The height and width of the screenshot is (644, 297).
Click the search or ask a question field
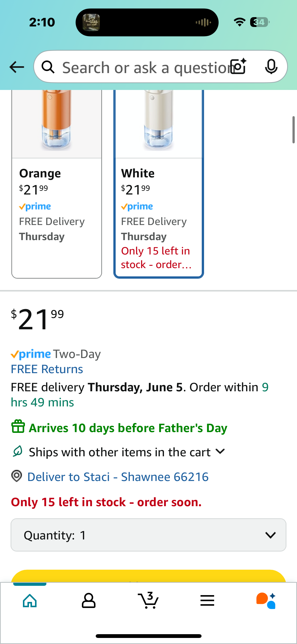click(145, 67)
